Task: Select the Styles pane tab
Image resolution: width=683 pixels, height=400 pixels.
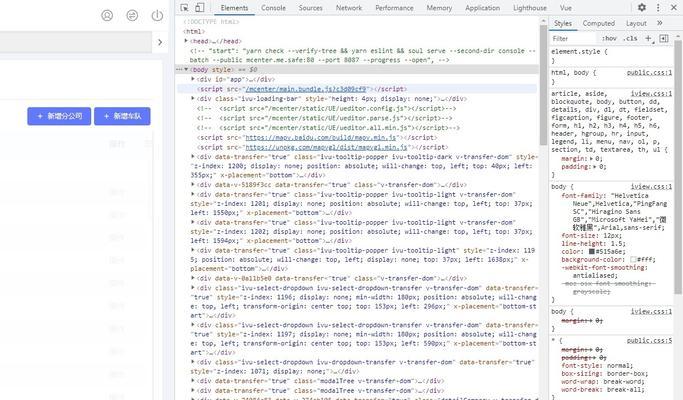Action: [x=563, y=24]
